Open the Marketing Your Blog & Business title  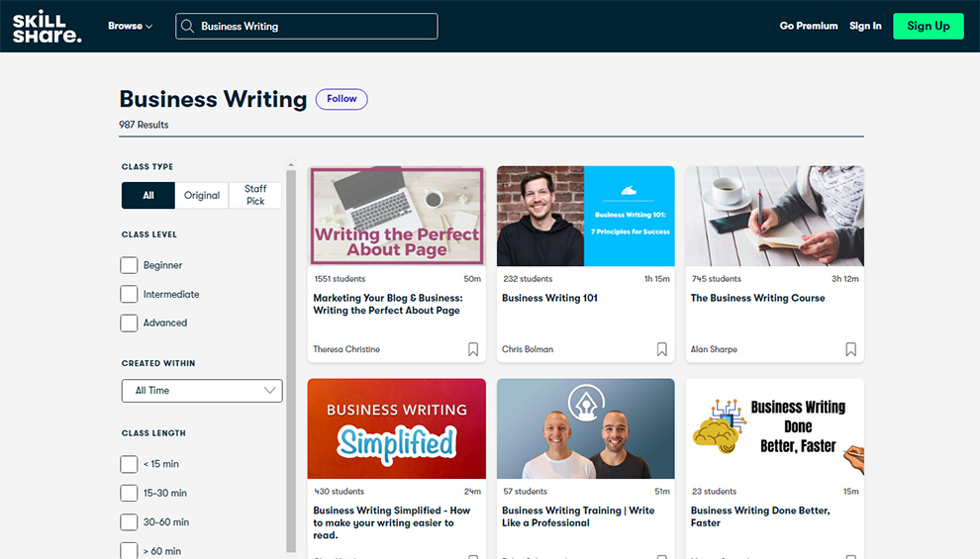pos(388,304)
